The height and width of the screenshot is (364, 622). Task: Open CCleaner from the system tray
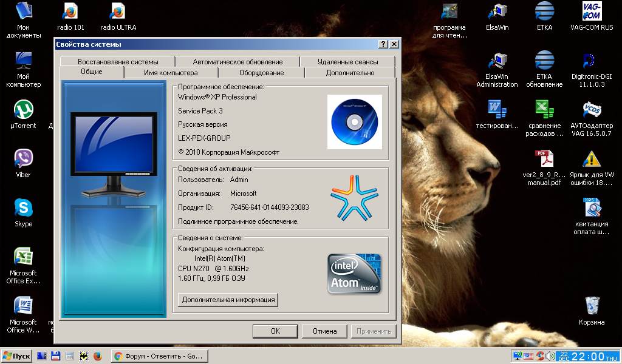coord(540,355)
